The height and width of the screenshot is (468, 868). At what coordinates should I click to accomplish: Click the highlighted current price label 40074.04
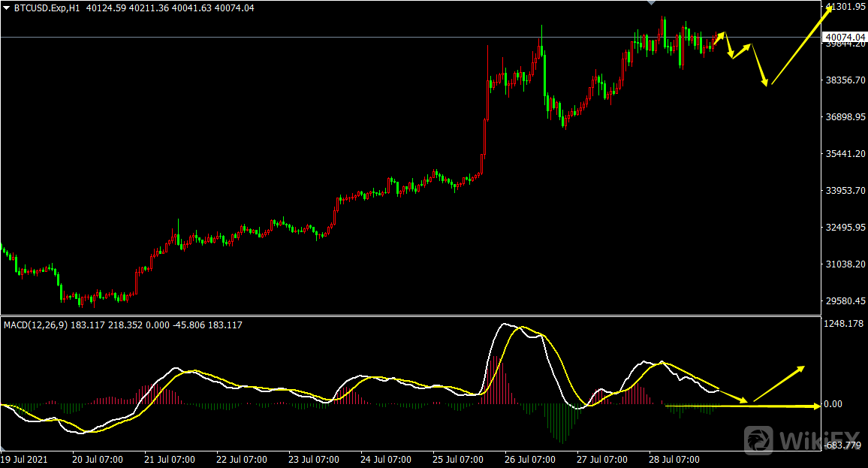coord(844,38)
